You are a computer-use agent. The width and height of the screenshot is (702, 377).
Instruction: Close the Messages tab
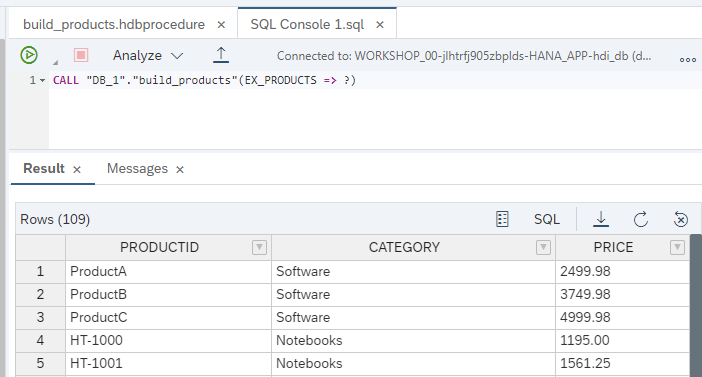tap(180, 170)
